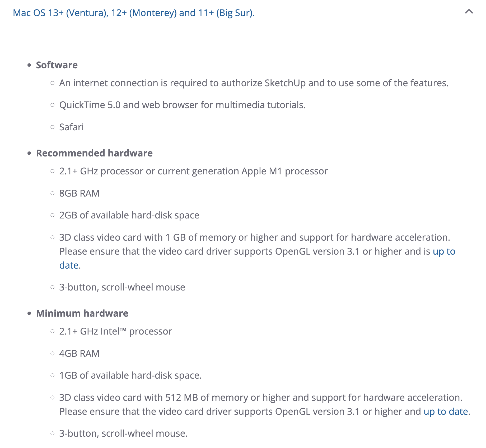
Task: Click the internet connection requirement line
Action: click(x=254, y=83)
